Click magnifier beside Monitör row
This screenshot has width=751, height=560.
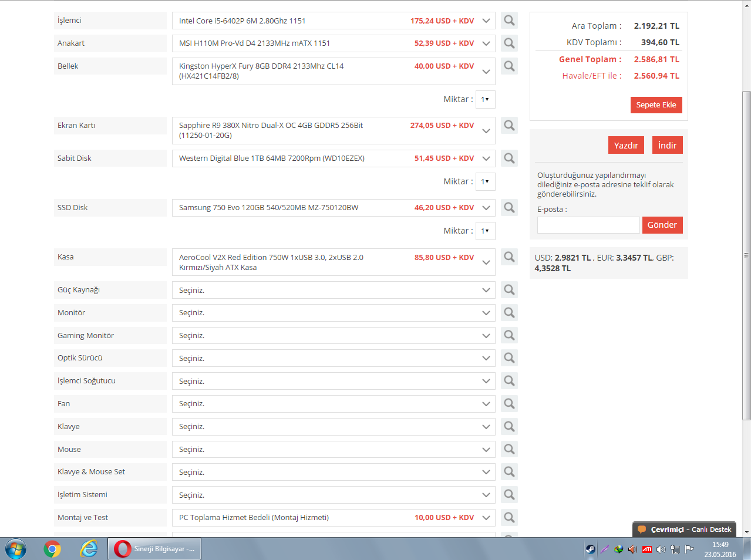click(509, 313)
